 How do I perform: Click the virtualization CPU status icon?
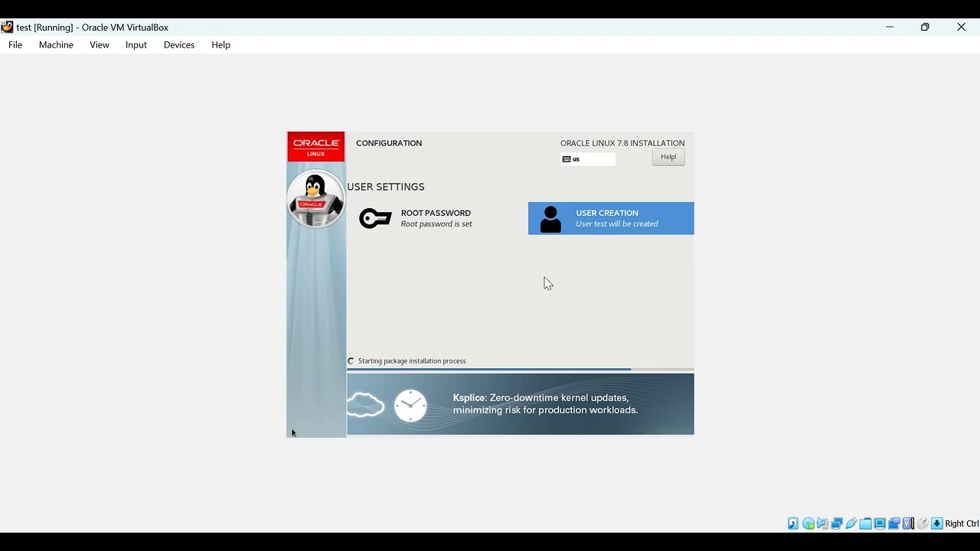click(908, 523)
